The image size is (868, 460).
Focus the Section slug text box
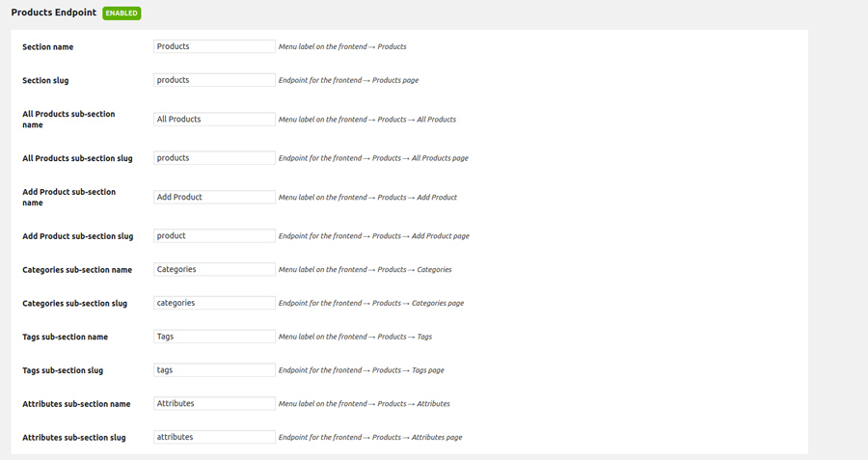(214, 80)
